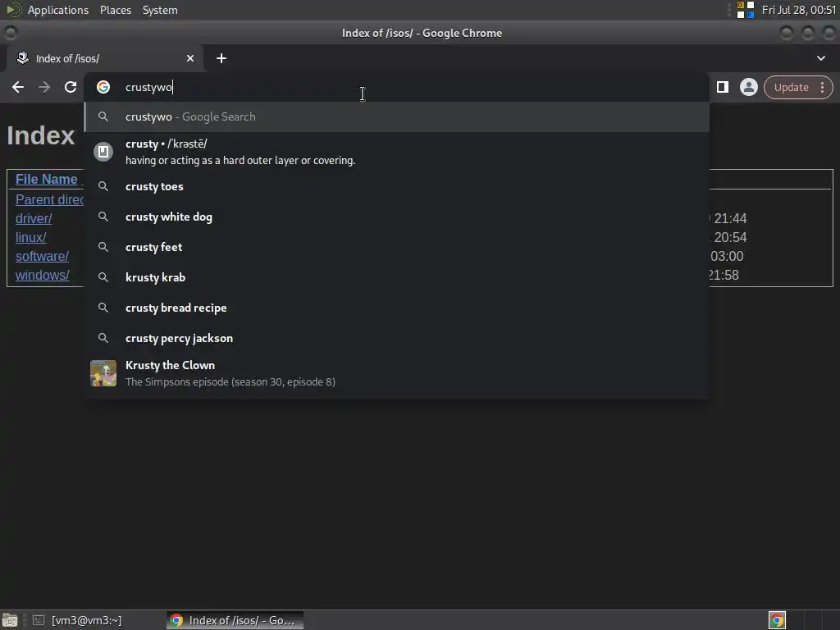
Task: Select Index of /isos/ Chrome taskbar button
Action: (235, 620)
